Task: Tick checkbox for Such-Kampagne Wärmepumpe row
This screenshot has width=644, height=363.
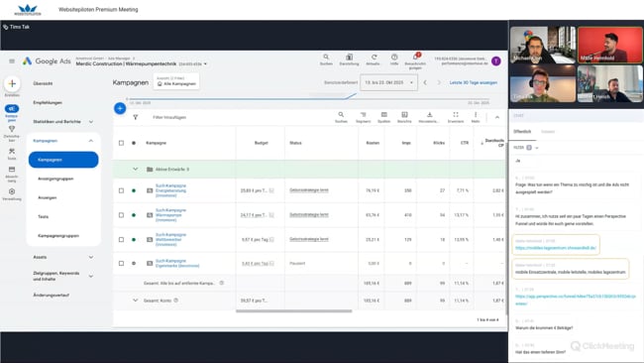Action: pyautogui.click(x=121, y=215)
